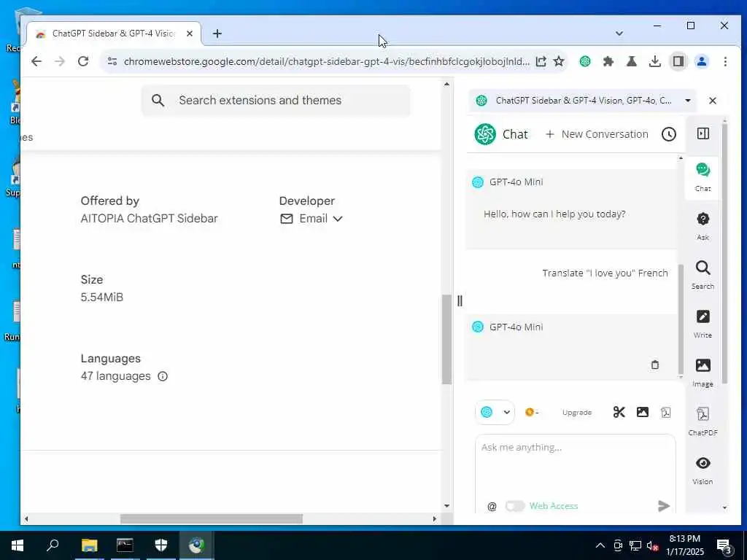Open the Chat tab in sidebar rail

coord(703,176)
